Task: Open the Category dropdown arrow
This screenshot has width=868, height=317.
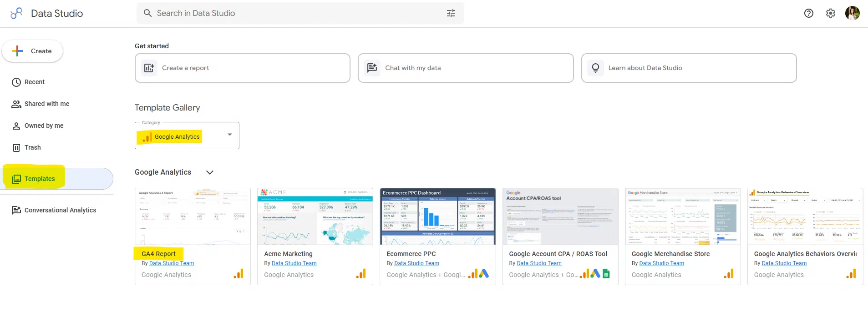Action: click(x=230, y=135)
